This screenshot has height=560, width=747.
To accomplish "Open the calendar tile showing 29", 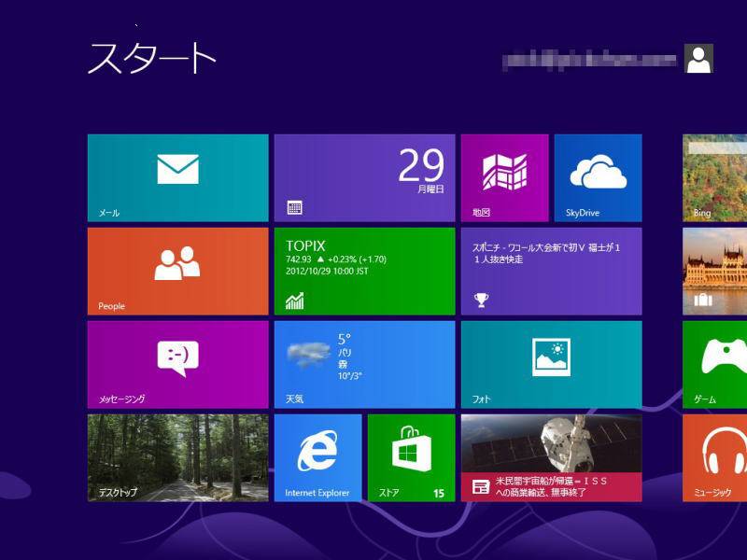I will click(x=364, y=177).
